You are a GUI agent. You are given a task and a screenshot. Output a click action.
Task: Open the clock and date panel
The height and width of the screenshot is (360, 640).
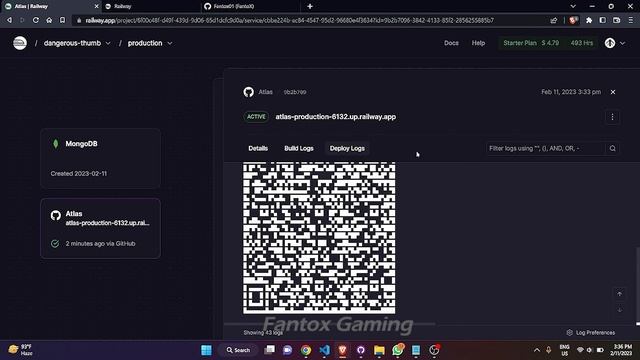pos(622,350)
